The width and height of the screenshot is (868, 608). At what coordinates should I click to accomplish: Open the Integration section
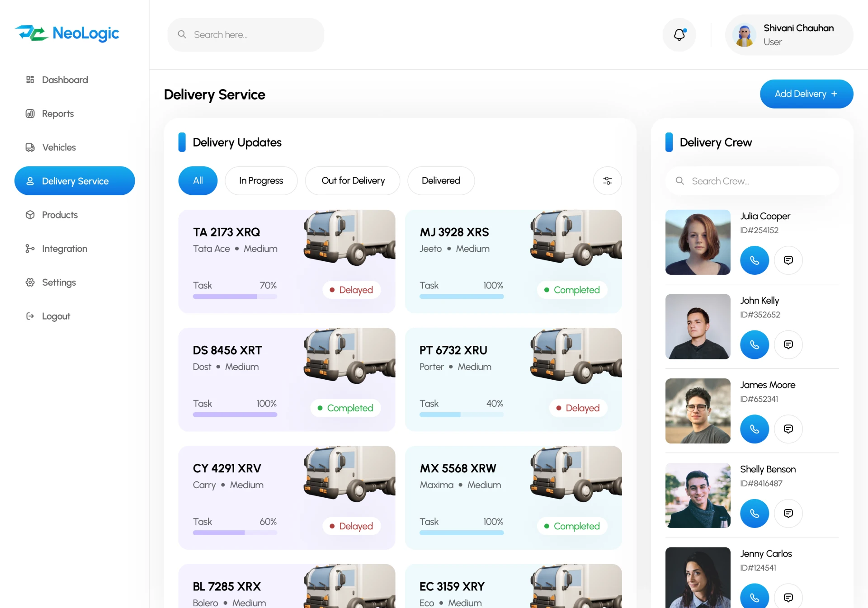click(x=64, y=249)
